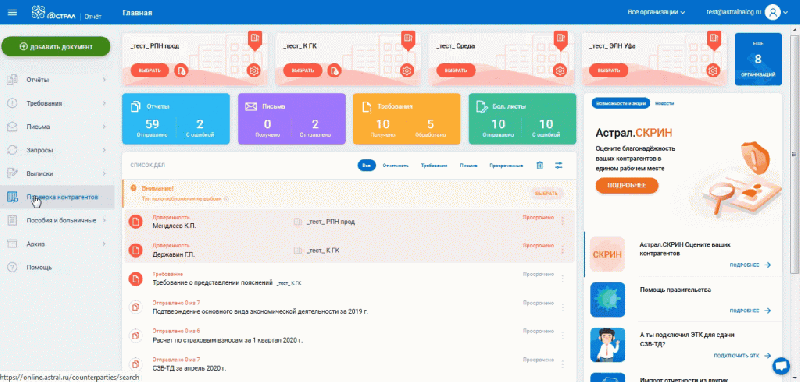Open the orange Требования summary tile
Viewport: 800px width, 382px height.
(x=407, y=119)
